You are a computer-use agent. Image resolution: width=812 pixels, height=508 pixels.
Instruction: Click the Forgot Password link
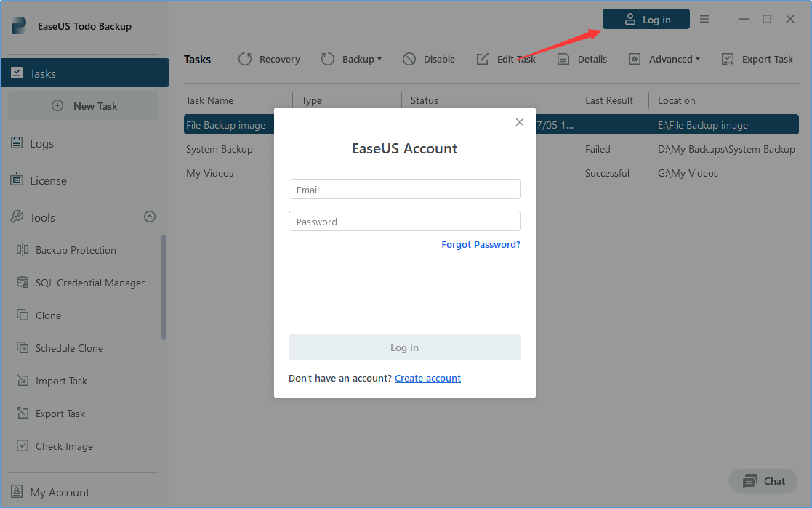[481, 244]
